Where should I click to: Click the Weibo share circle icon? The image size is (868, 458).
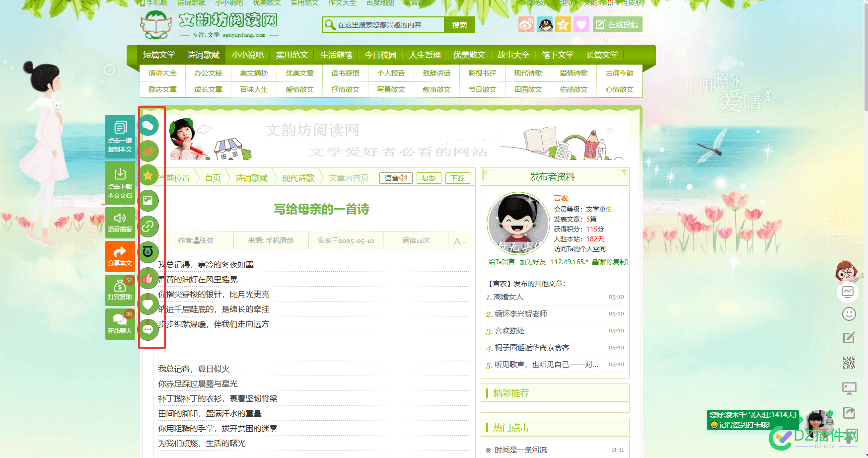click(148, 151)
